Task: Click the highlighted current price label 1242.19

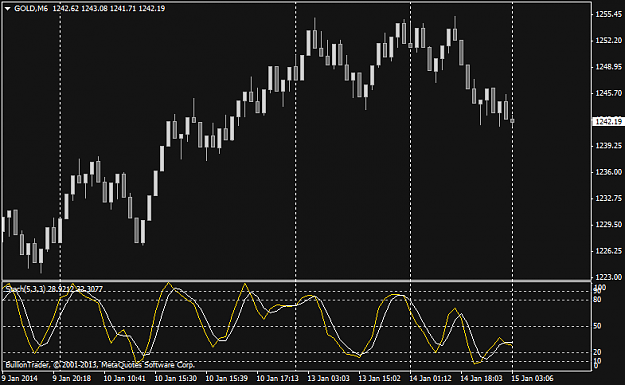Action: tap(608, 122)
